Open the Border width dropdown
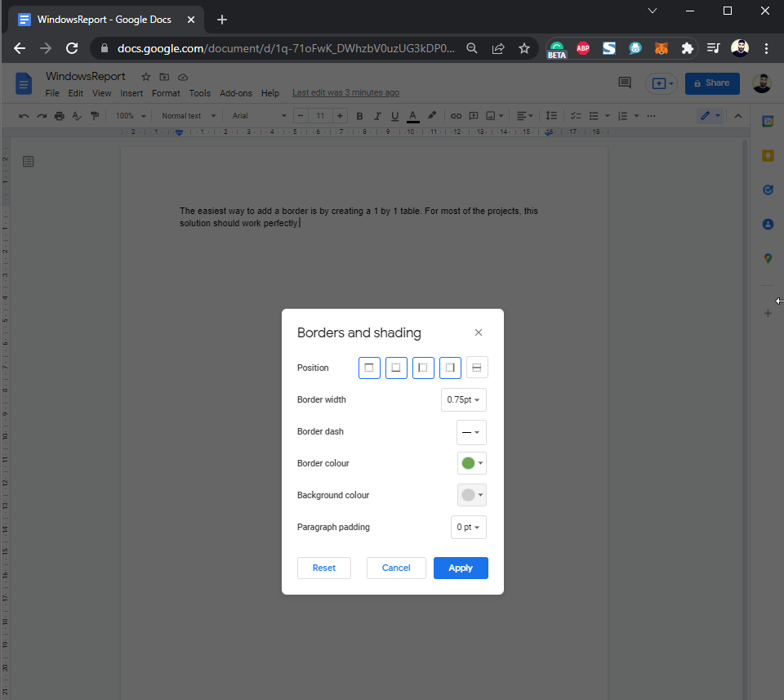Viewport: 784px width, 700px height. click(x=464, y=399)
